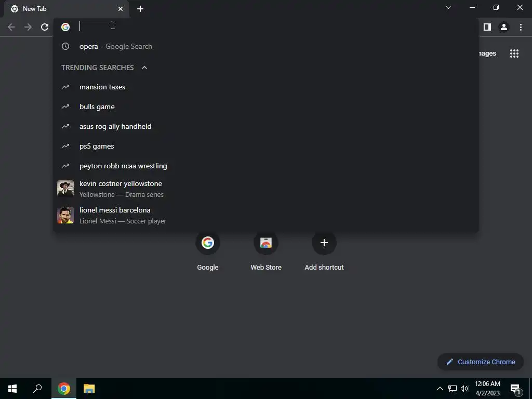532x399 pixels.
Task: Open the profile avatar icon
Action: [x=504, y=27]
